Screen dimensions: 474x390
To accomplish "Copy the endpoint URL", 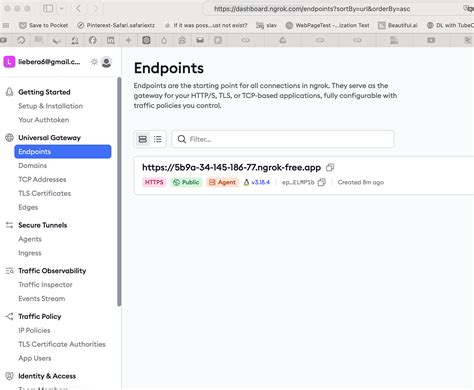I will 330,167.
